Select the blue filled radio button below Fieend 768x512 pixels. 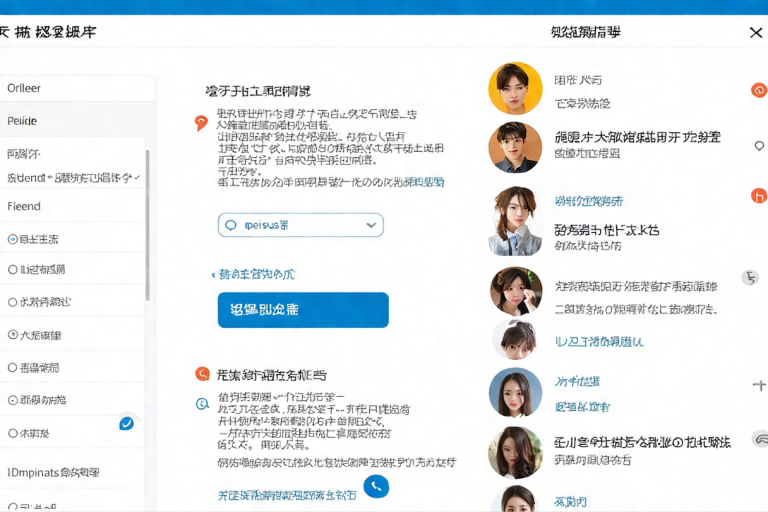13,239
